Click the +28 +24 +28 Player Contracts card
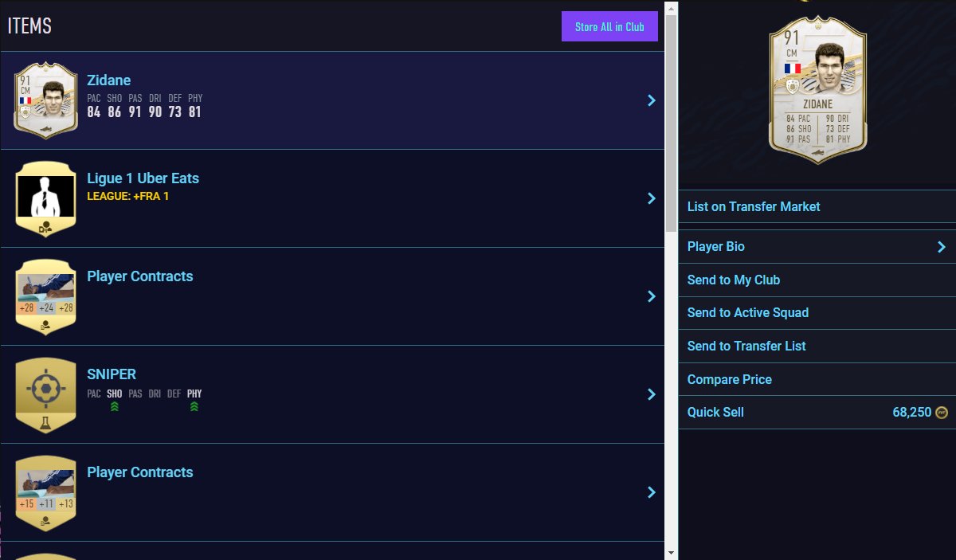 45,296
